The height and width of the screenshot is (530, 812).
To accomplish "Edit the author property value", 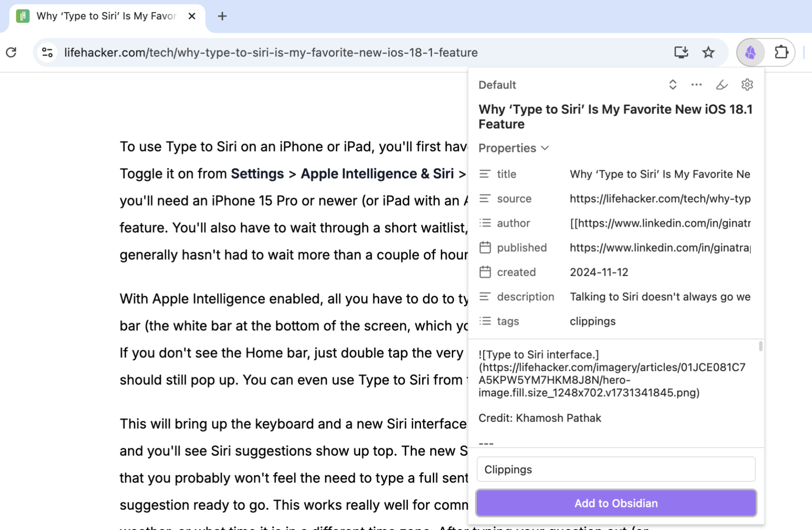I will tap(660, 223).
